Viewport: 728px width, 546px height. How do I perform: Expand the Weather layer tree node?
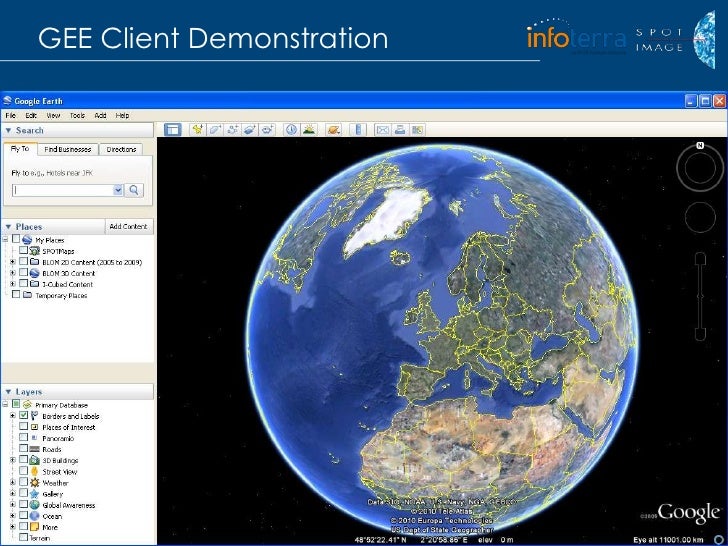(x=12, y=482)
